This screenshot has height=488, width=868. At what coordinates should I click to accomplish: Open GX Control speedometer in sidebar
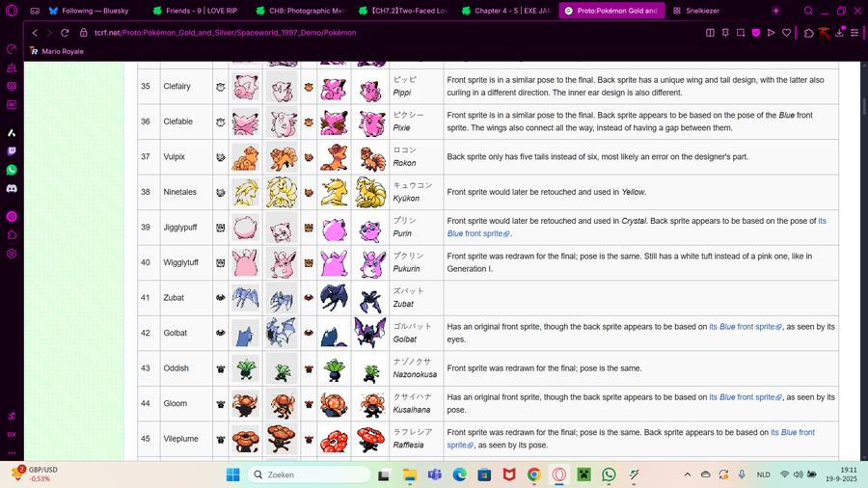point(12,49)
